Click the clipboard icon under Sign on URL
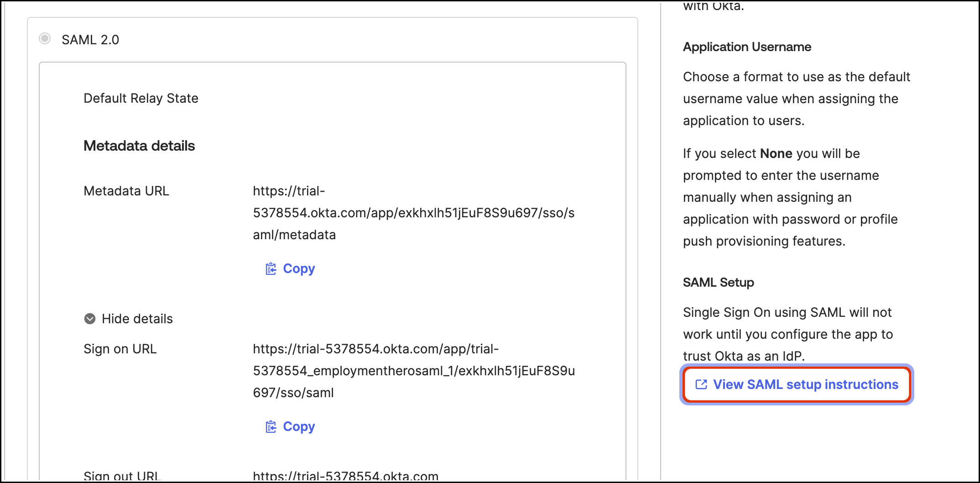The width and height of the screenshot is (980, 483). (271, 427)
